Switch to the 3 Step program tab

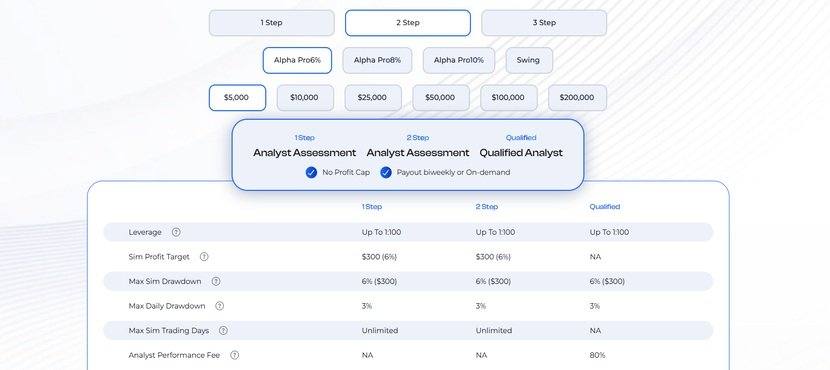click(x=544, y=23)
